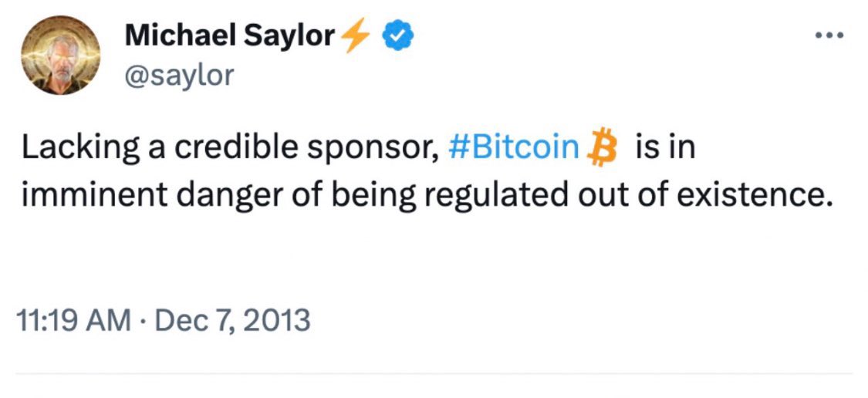Click the Dec 7, 2013 date
Viewport: 868px width, 398px height.
pos(233,319)
